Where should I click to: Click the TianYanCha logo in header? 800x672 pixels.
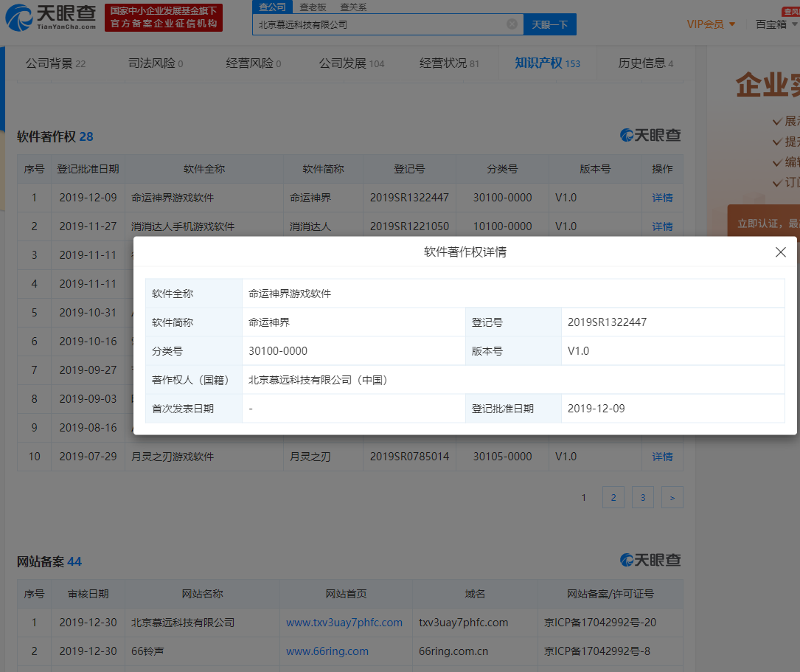[x=51, y=18]
